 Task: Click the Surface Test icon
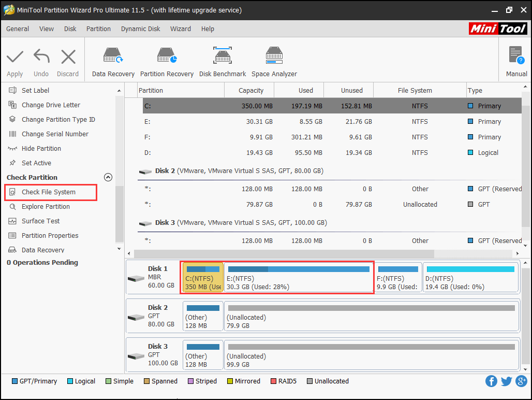[12, 221]
